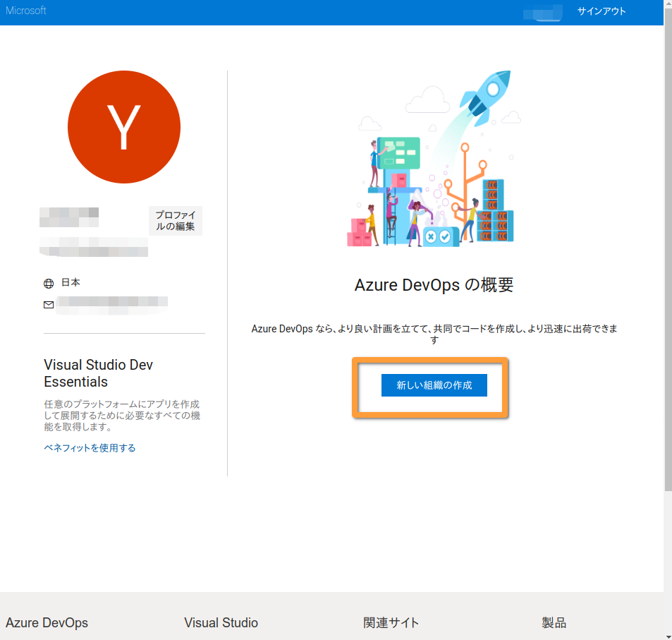Click the vertical scrollbar thumb
Viewport: 672px width, 640px height.
(x=668, y=249)
